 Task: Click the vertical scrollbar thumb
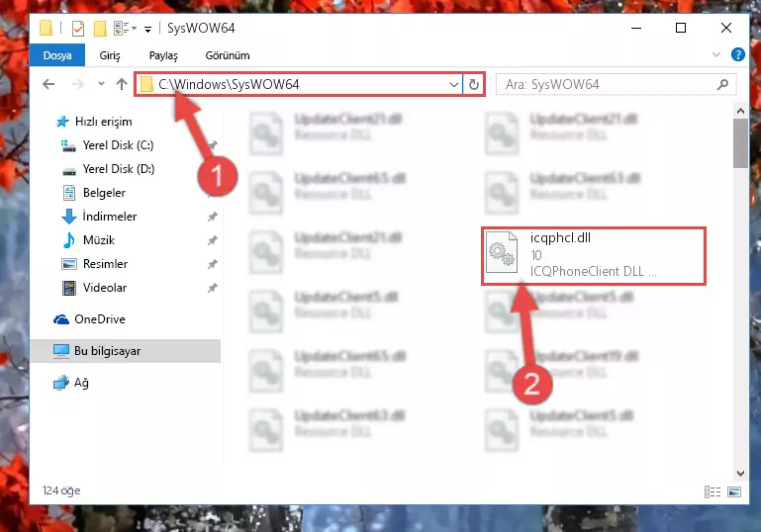tap(740, 143)
